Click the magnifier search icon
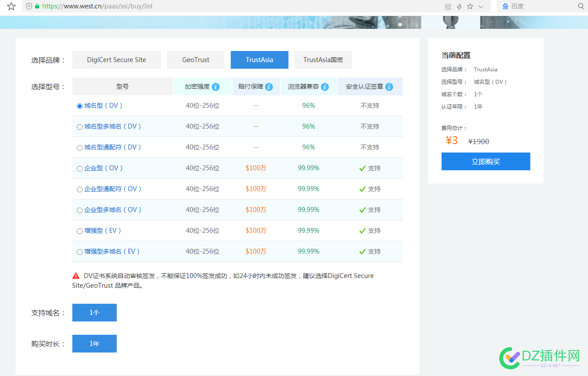Image resolution: width=588 pixels, height=376 pixels. click(581, 6)
